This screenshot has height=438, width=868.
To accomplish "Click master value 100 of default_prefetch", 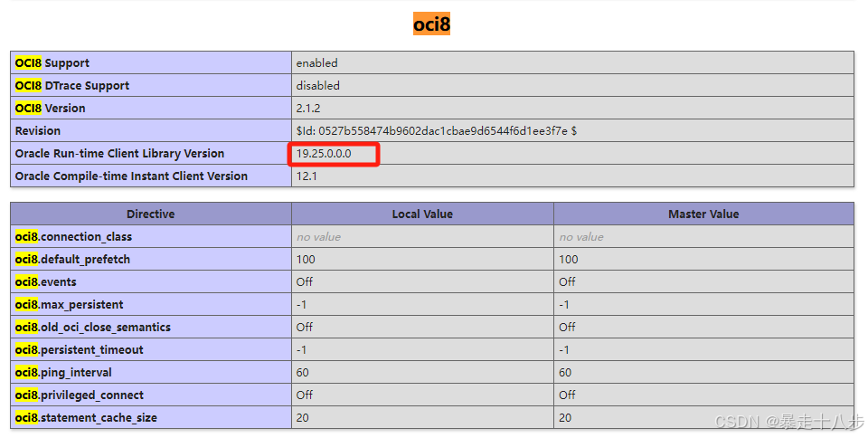I will tap(569, 260).
